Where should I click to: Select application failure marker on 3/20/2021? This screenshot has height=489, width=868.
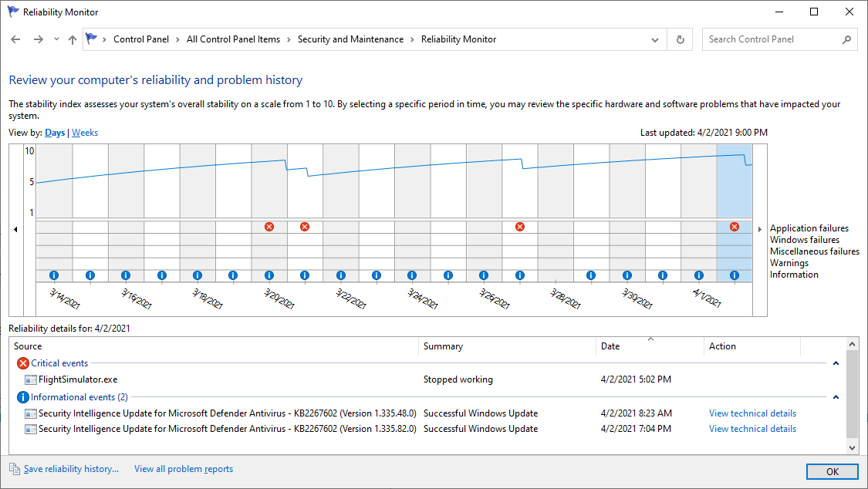[x=269, y=227]
